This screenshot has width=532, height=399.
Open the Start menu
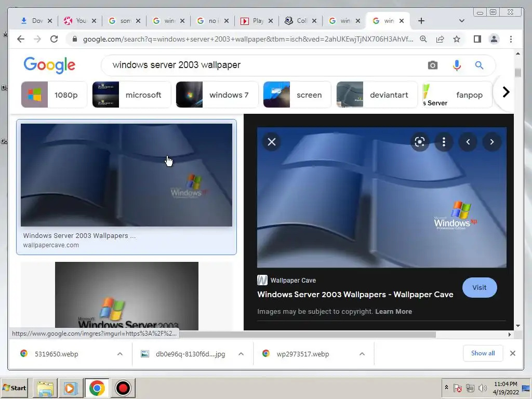point(14,388)
